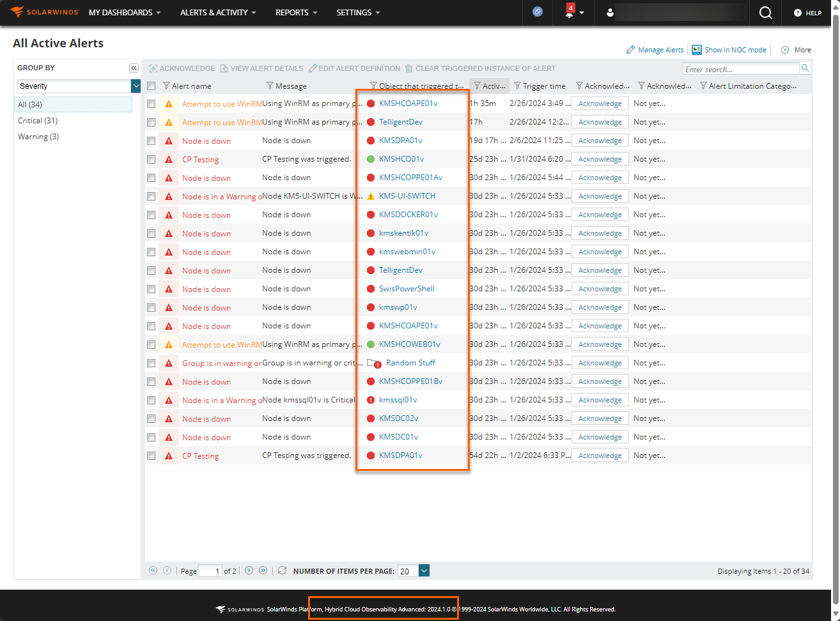The height and width of the screenshot is (621, 840).
Task: Click filter icon on Alert name column
Action: 166,86
